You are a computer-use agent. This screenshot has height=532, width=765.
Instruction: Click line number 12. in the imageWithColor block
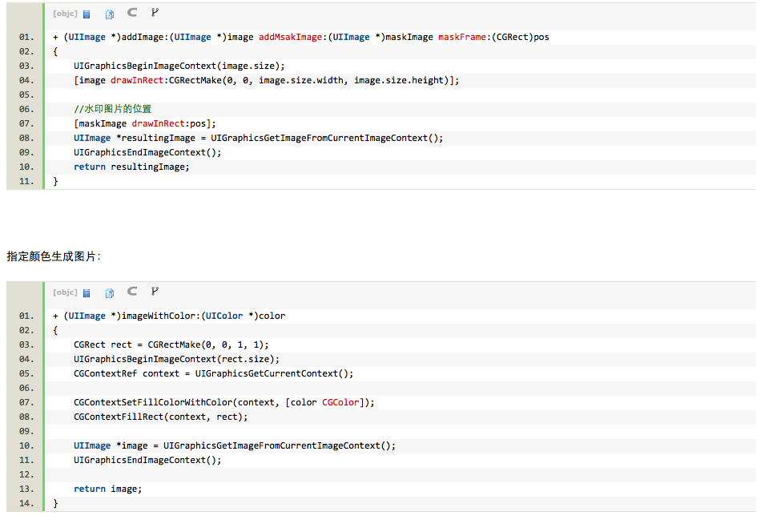pos(26,475)
